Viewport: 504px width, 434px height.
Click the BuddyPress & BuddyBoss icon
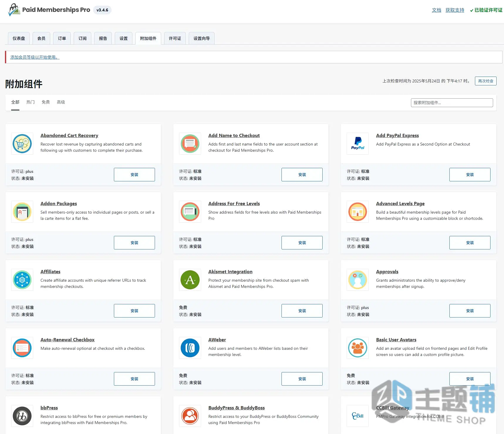pyautogui.click(x=190, y=416)
